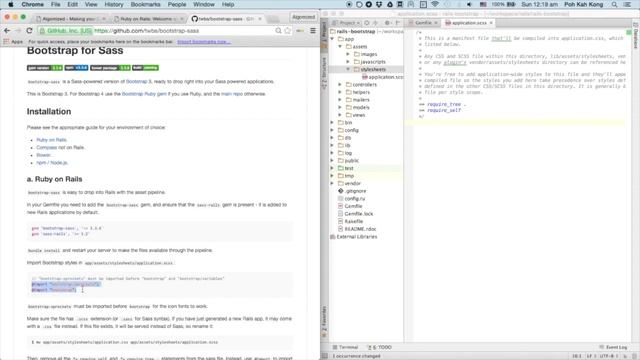The width and height of the screenshot is (640, 360).
Task: Open the History menu
Action: 114,4
